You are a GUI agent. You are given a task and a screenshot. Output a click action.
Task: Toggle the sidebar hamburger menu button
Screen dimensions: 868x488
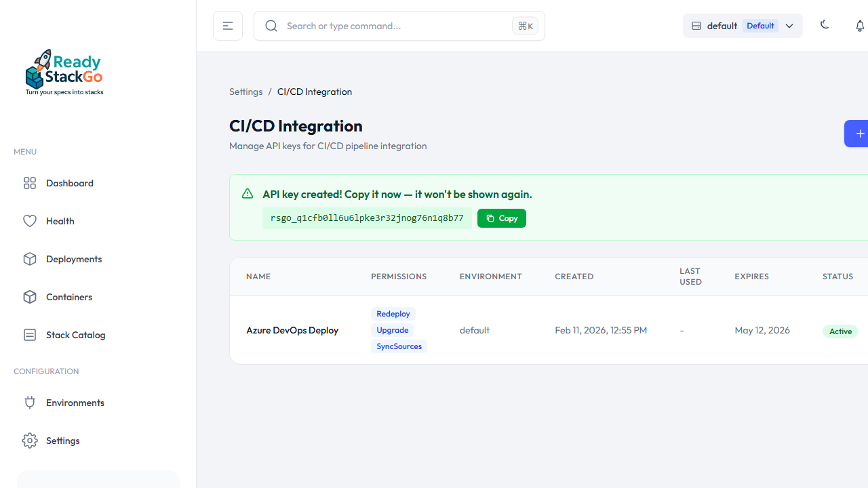pyautogui.click(x=228, y=26)
